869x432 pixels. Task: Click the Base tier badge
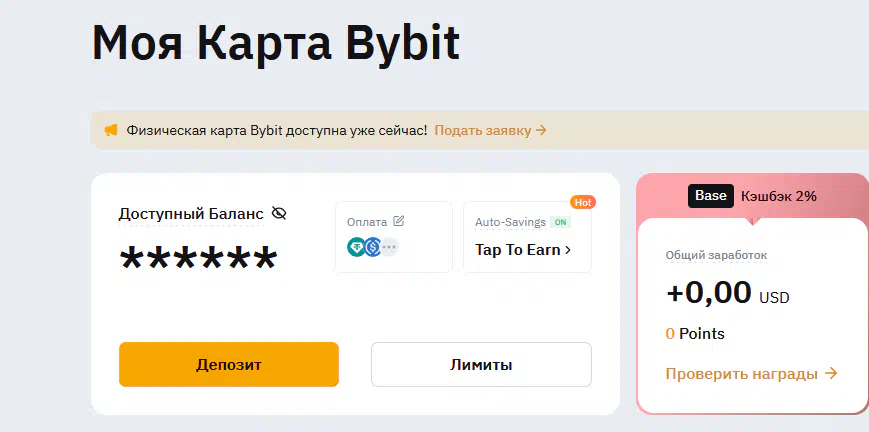coord(711,196)
